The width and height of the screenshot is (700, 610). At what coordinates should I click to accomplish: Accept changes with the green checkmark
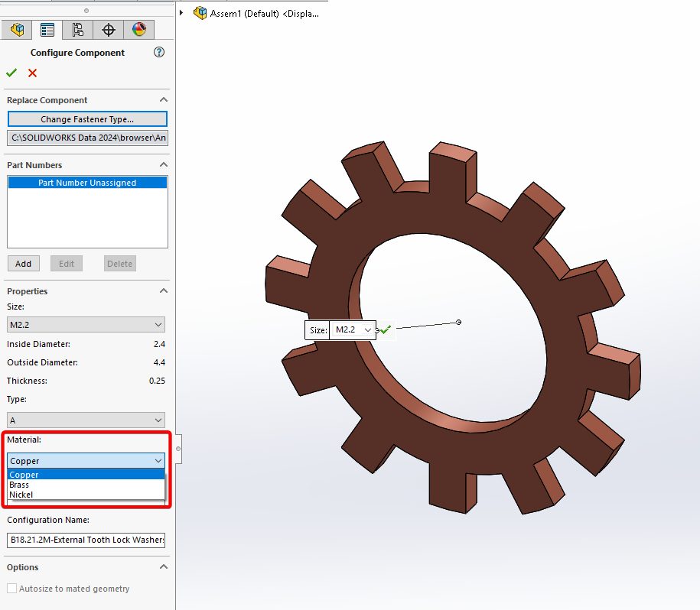pos(11,73)
